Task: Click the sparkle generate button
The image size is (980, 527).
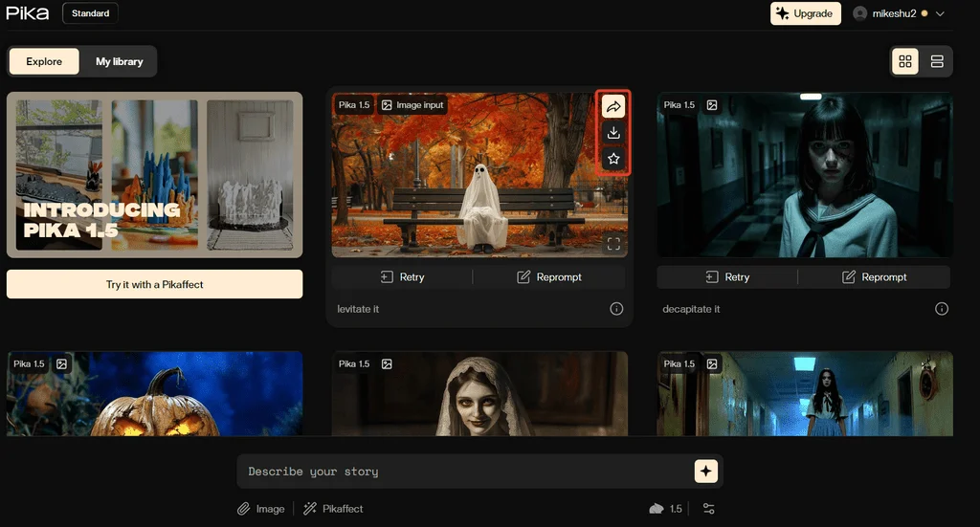Action: (x=705, y=471)
